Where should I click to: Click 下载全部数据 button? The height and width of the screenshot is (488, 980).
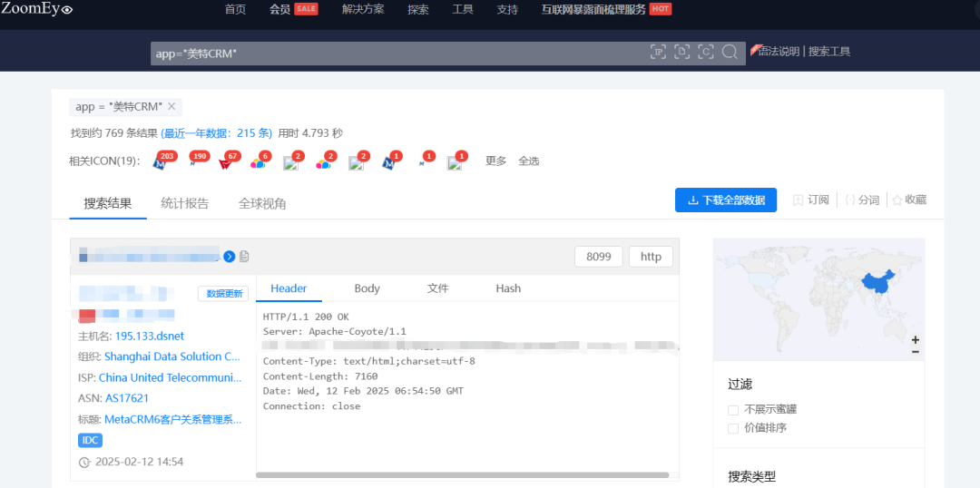pos(726,200)
